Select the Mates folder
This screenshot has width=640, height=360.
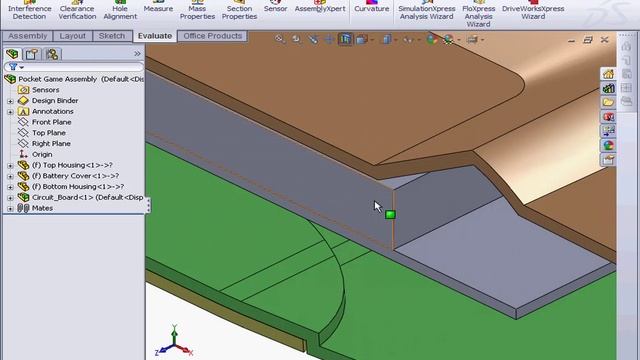click(42, 208)
